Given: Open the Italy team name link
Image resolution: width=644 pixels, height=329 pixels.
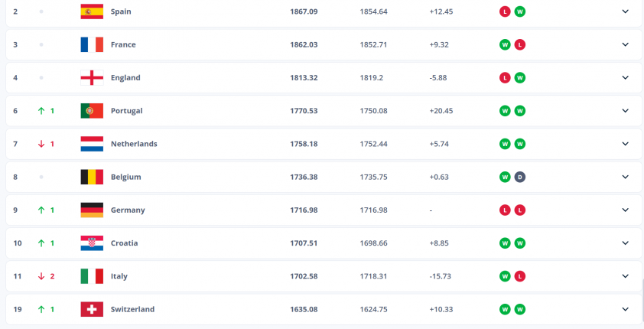Looking at the screenshot, I should click(119, 276).
